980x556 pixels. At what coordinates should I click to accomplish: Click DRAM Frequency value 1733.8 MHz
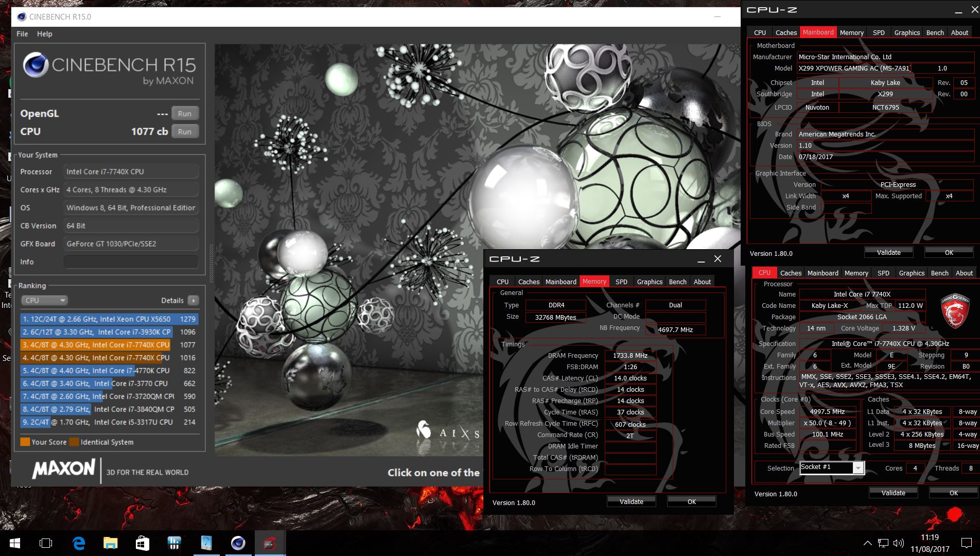pos(630,355)
